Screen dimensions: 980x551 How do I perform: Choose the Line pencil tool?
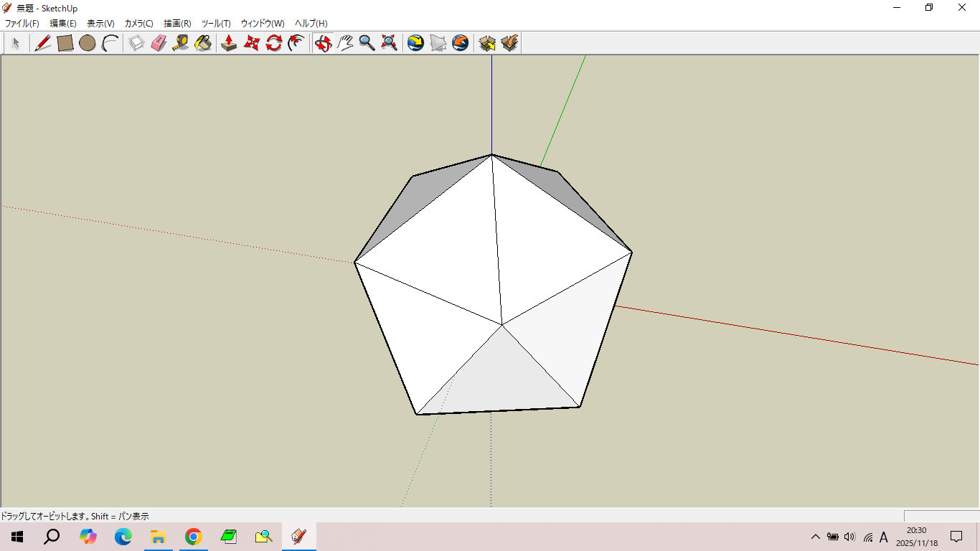click(42, 43)
